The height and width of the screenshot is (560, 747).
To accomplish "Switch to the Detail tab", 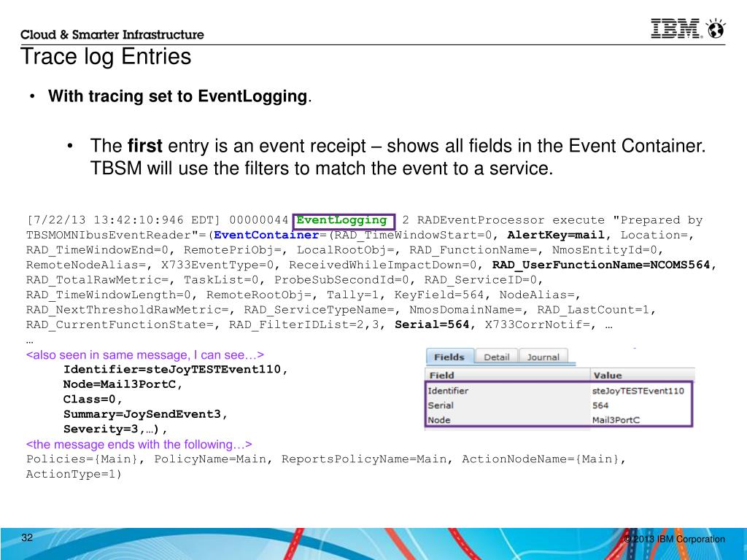I will pos(496,357).
